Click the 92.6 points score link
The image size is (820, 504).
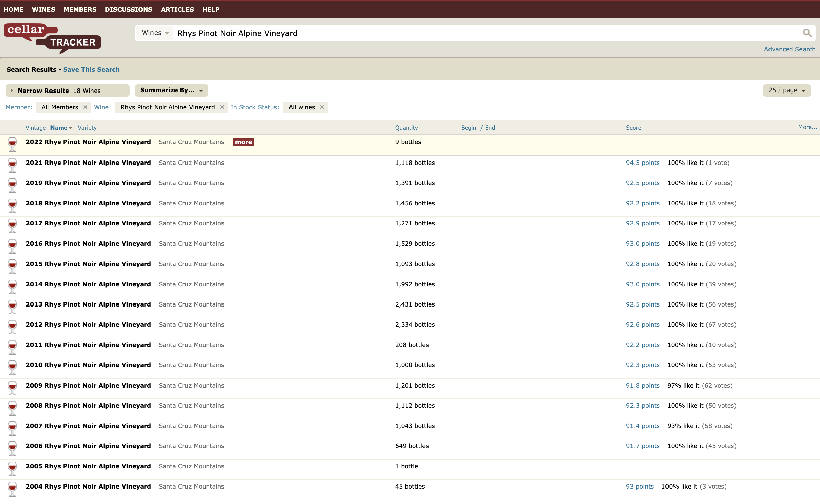coord(643,325)
